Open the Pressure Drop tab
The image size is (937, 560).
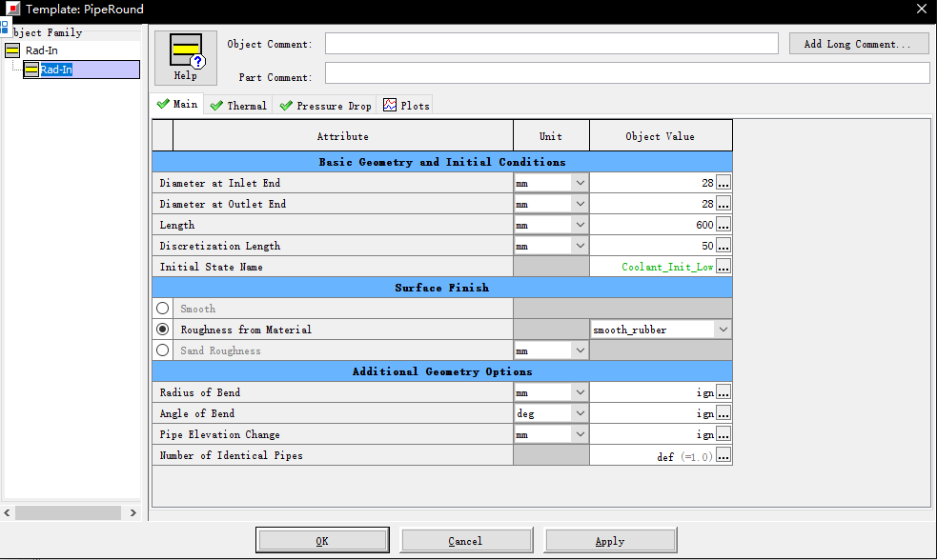tap(325, 106)
